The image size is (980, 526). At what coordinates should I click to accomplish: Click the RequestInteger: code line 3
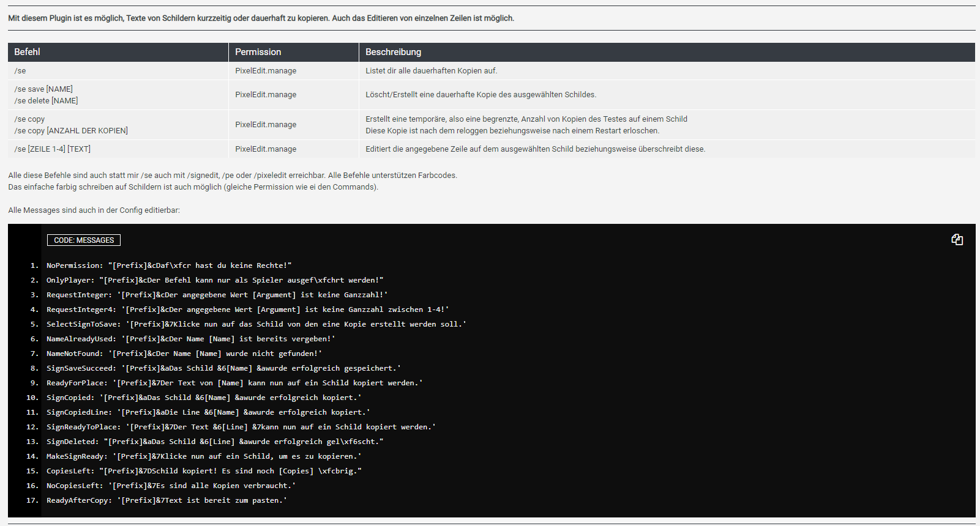[x=217, y=295]
